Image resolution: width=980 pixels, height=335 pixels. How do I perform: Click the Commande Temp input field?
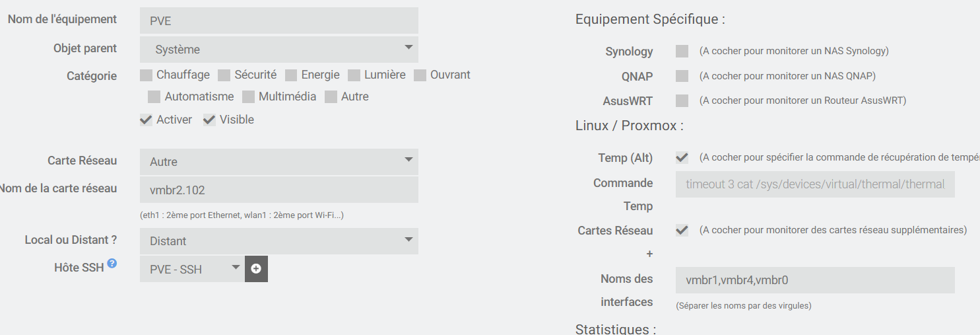click(x=814, y=184)
